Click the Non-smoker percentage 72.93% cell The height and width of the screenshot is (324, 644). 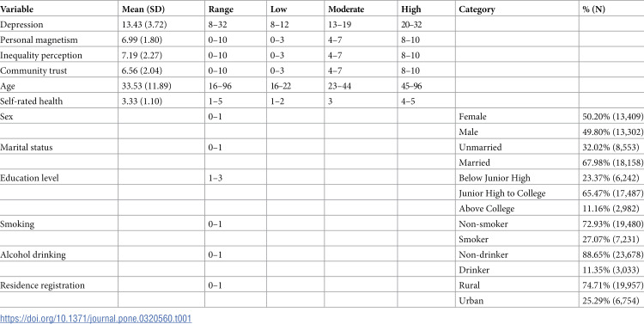pyautogui.click(x=612, y=224)
